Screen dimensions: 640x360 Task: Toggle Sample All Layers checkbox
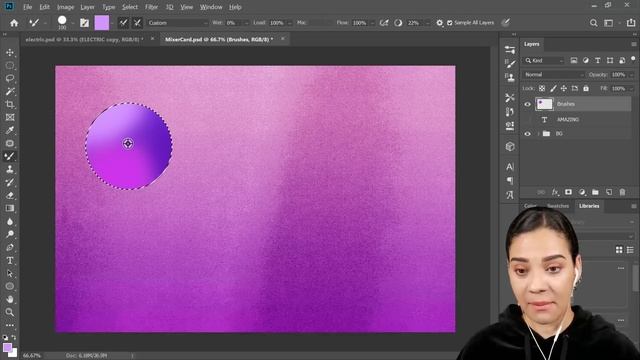pyautogui.click(x=449, y=23)
